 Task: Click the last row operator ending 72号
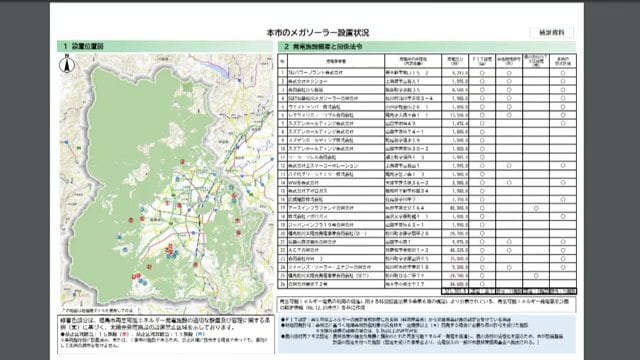[308, 284]
